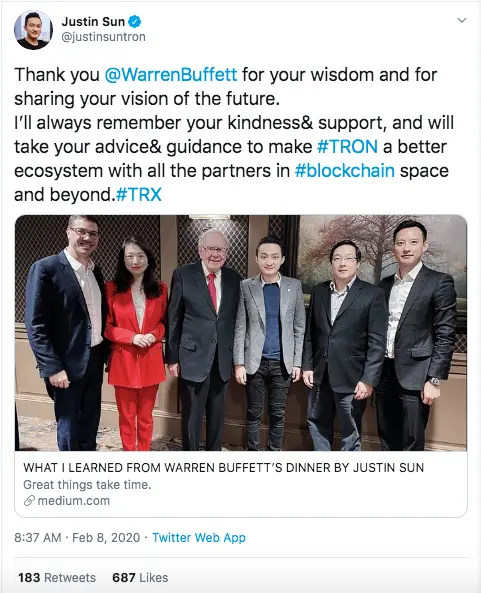The image size is (481, 593).
Task: Click the link icon beside medium.com
Action: point(29,501)
